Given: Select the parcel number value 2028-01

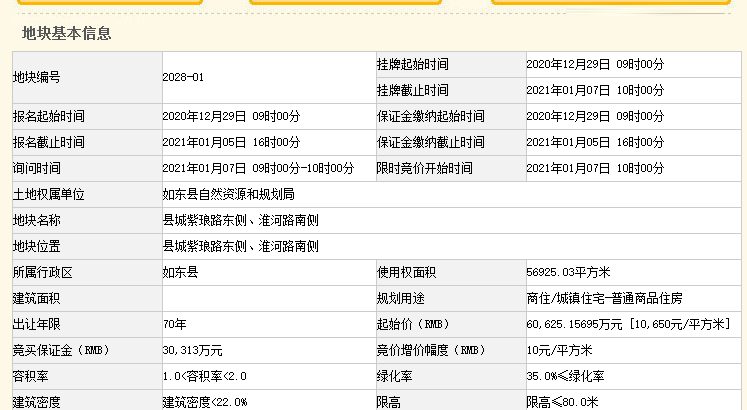Looking at the screenshot, I should pyautogui.click(x=183, y=77).
